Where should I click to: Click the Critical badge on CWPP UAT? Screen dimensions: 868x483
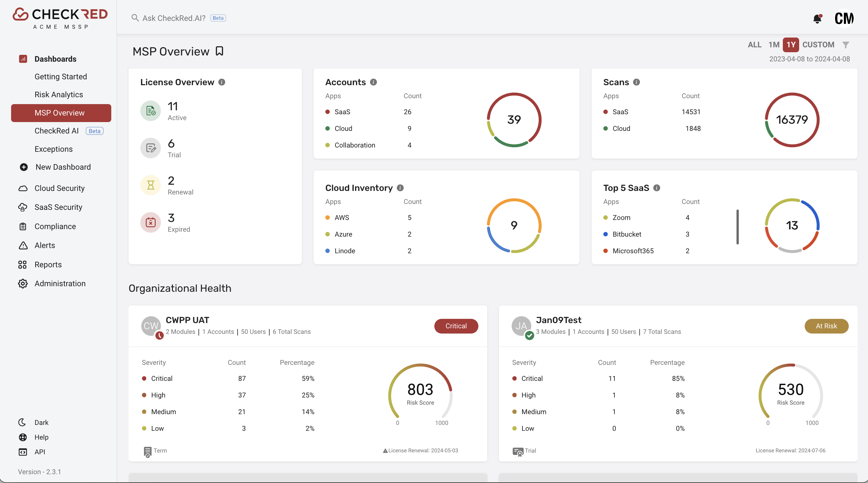tap(456, 326)
